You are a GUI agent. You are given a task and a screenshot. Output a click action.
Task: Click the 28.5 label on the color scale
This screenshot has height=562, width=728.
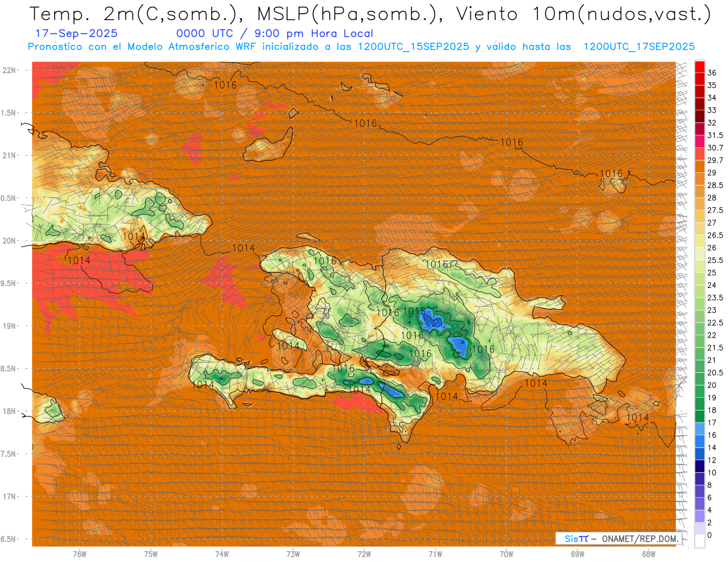pos(715,186)
